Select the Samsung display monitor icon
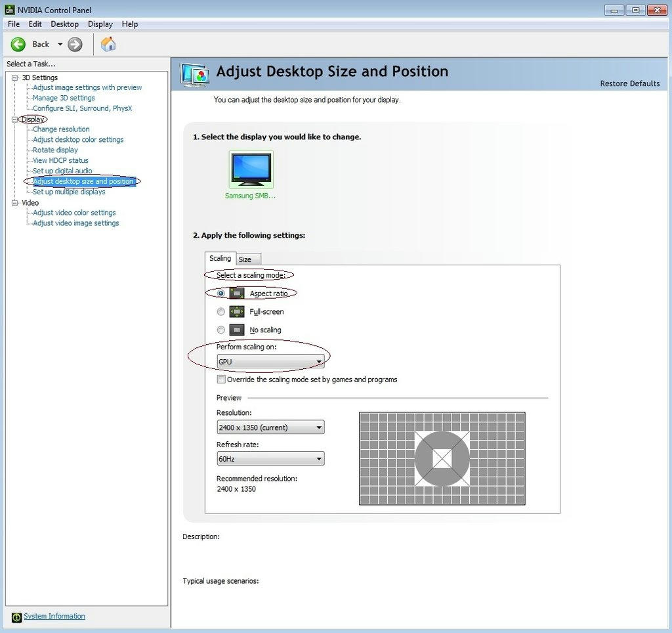672x633 pixels. [x=251, y=169]
